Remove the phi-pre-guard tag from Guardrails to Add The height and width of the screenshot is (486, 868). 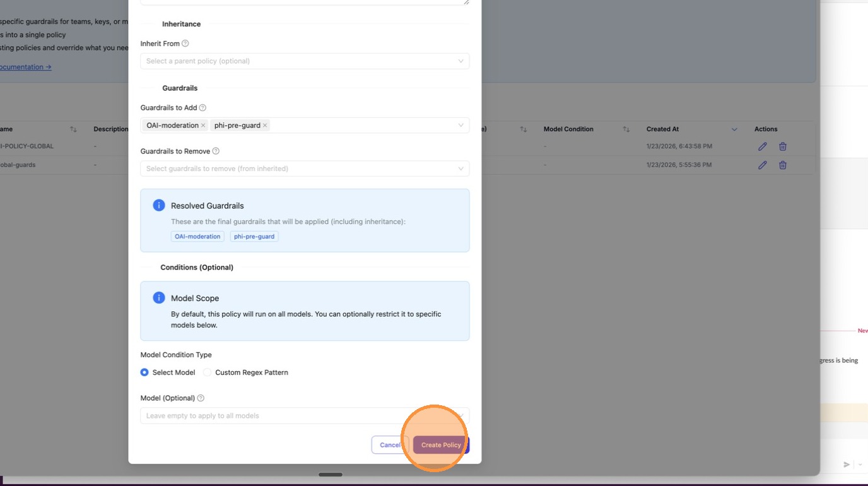click(x=265, y=126)
